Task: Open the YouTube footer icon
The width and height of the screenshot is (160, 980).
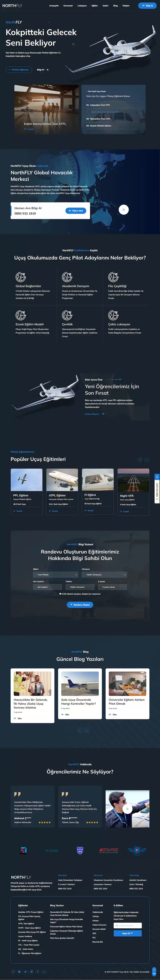Action: coord(19,972)
